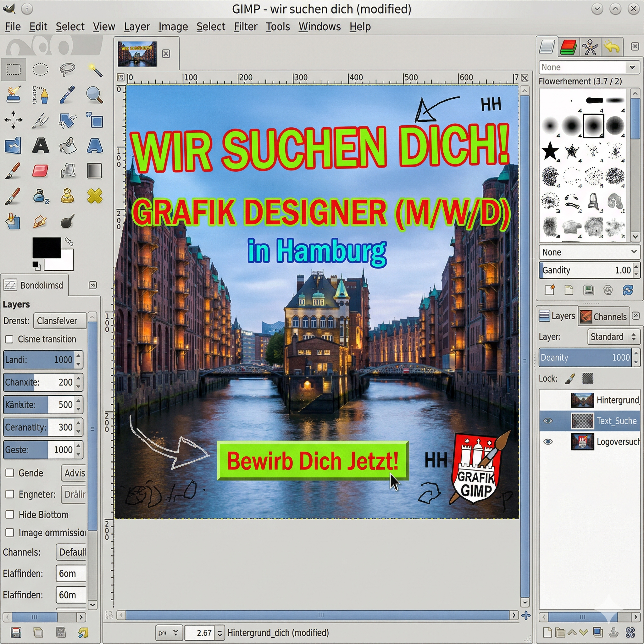Select the Ellipse Select tool

40,70
